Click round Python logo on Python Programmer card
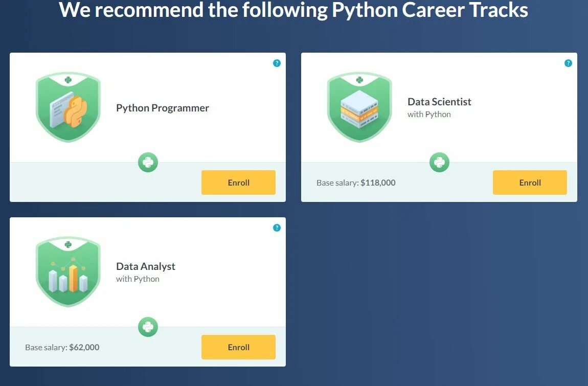 click(x=148, y=163)
